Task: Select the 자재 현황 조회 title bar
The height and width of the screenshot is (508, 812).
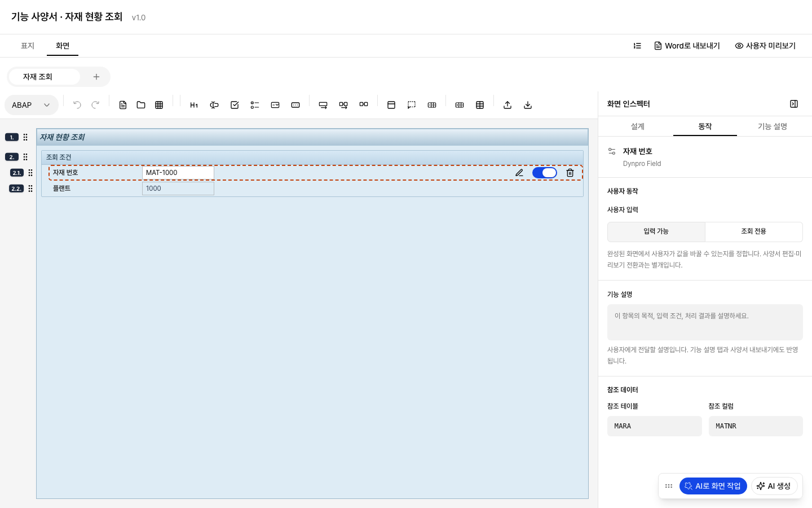Action: (312, 137)
